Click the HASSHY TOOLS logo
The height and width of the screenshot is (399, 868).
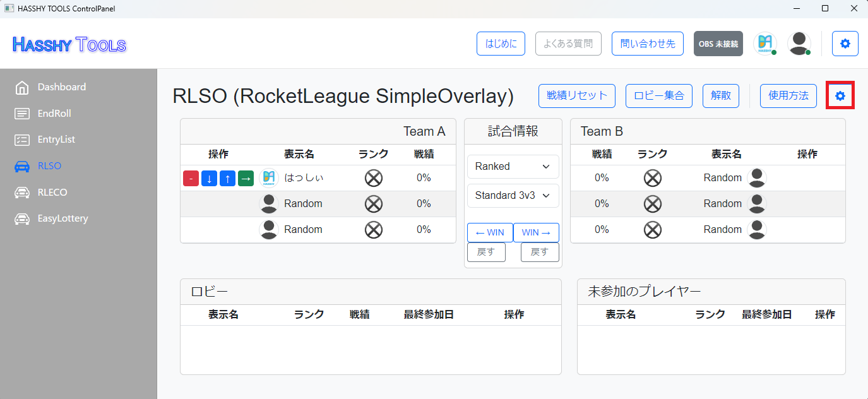click(x=69, y=44)
